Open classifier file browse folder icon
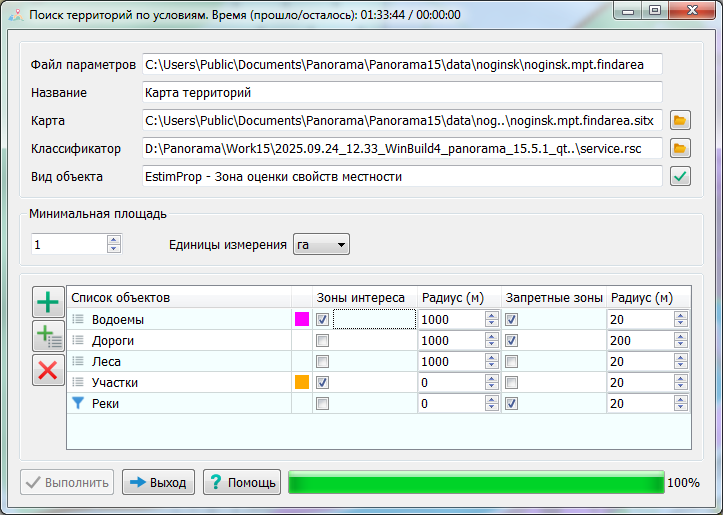 coord(680,149)
